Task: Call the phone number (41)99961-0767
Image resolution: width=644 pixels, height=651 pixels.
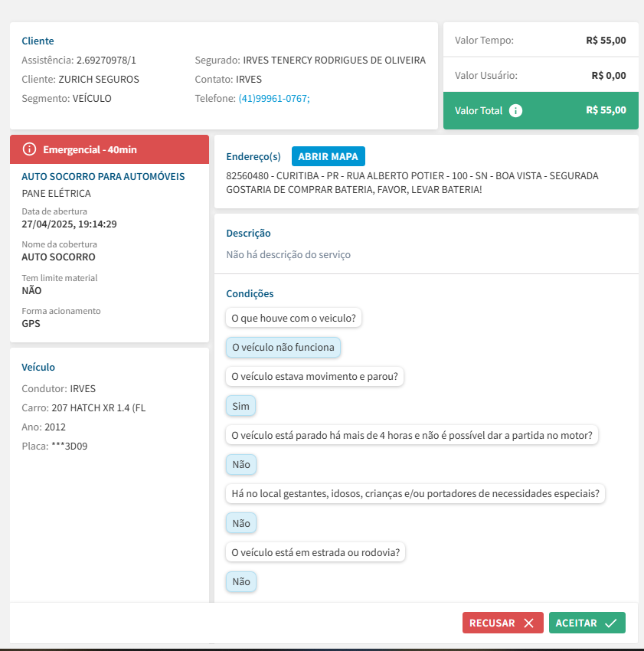Action: coord(273,99)
